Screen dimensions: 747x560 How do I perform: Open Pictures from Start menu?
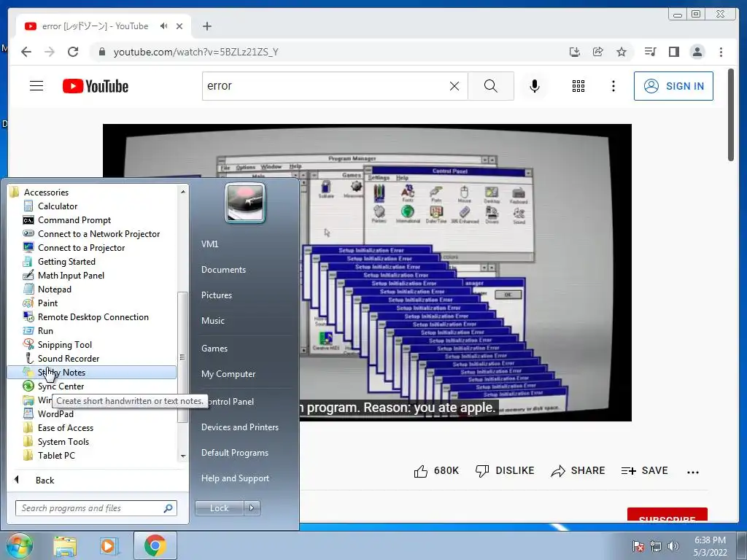pyautogui.click(x=216, y=295)
